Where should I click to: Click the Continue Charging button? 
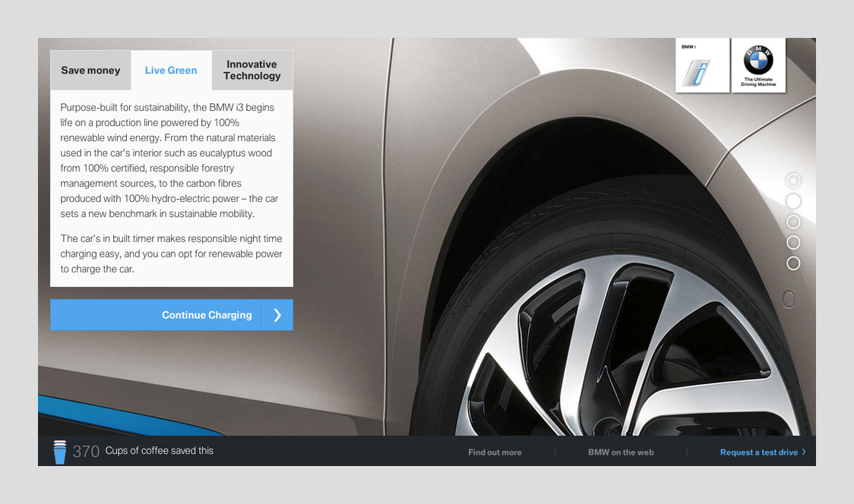pyautogui.click(x=172, y=314)
